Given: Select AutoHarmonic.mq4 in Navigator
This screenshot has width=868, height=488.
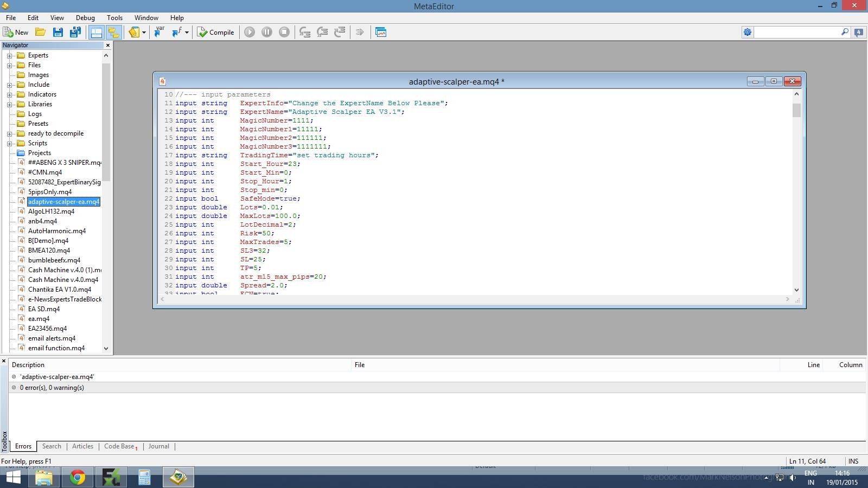Looking at the screenshot, I should click(x=57, y=231).
